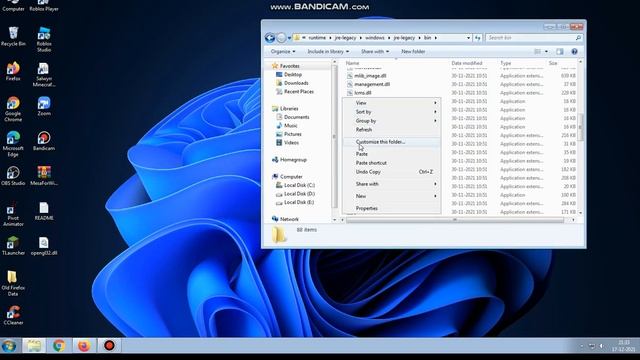The image size is (640, 360).
Task: Choose Refresh from the context menu
Action: pos(391,130)
